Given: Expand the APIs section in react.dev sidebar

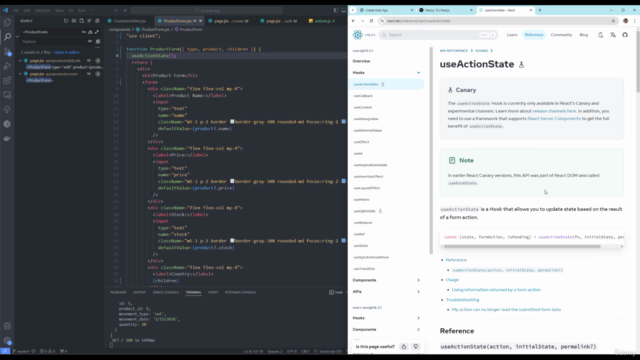Looking at the screenshot, I should [x=418, y=292].
